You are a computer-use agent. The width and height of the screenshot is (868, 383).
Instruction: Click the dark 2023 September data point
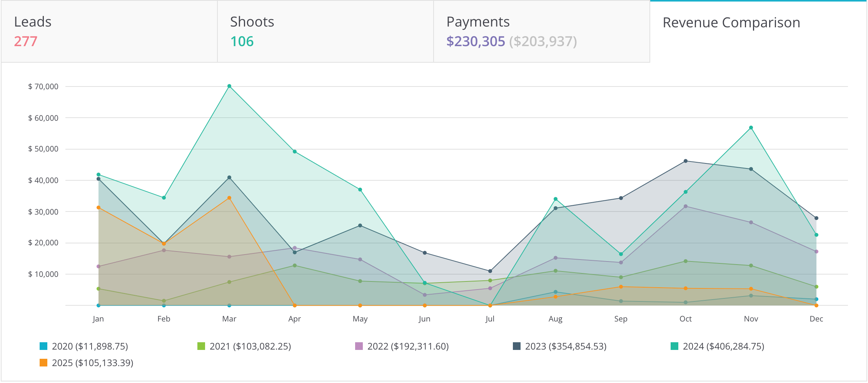coord(621,198)
